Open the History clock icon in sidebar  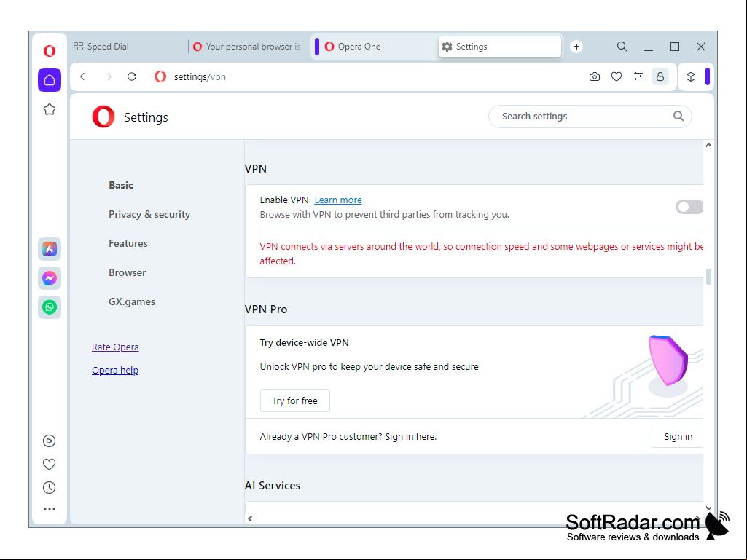pyautogui.click(x=49, y=488)
